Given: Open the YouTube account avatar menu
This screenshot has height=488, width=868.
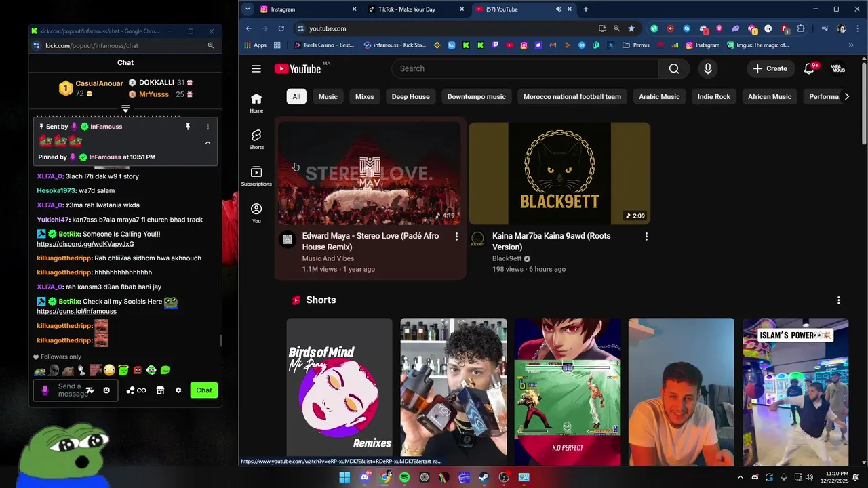Looking at the screenshot, I should coord(838,68).
